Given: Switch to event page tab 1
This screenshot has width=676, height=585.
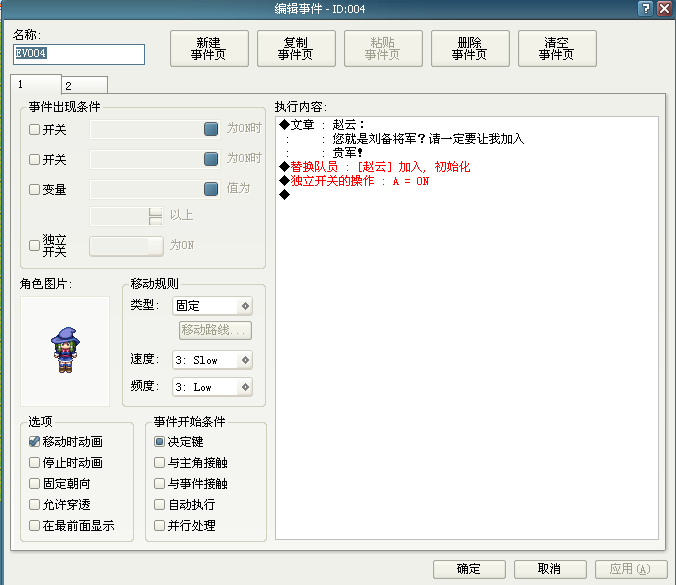Looking at the screenshot, I should point(36,84).
